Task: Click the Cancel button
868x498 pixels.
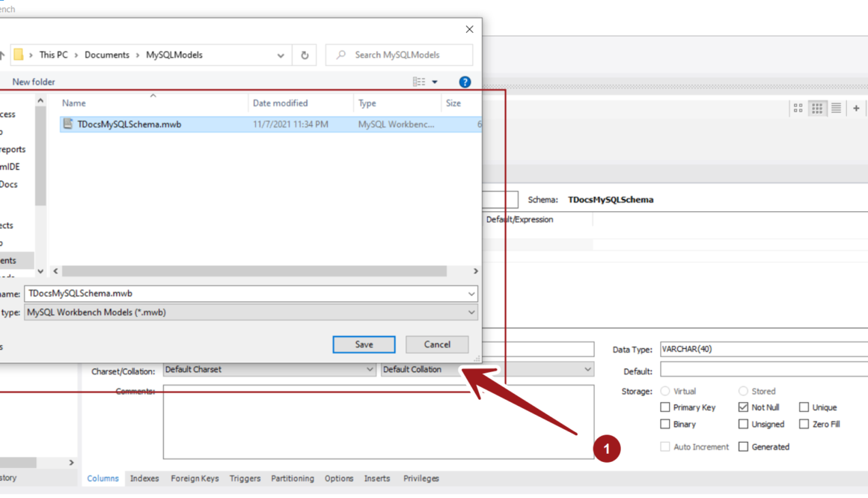Action: point(437,344)
